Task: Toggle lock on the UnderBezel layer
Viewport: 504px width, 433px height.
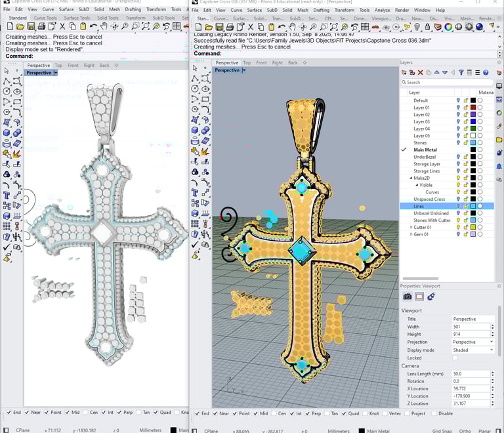Action: pyautogui.click(x=465, y=157)
